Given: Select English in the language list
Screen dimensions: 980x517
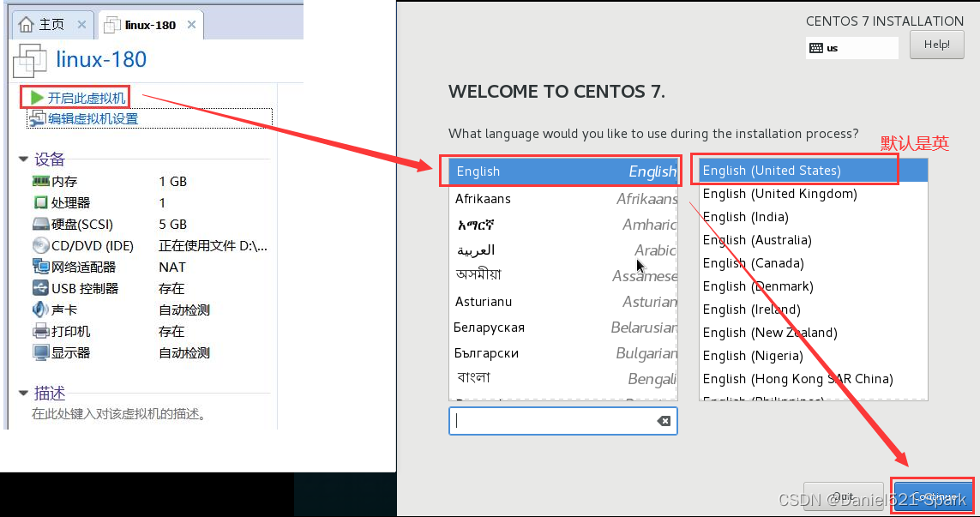Looking at the screenshot, I should (x=563, y=171).
